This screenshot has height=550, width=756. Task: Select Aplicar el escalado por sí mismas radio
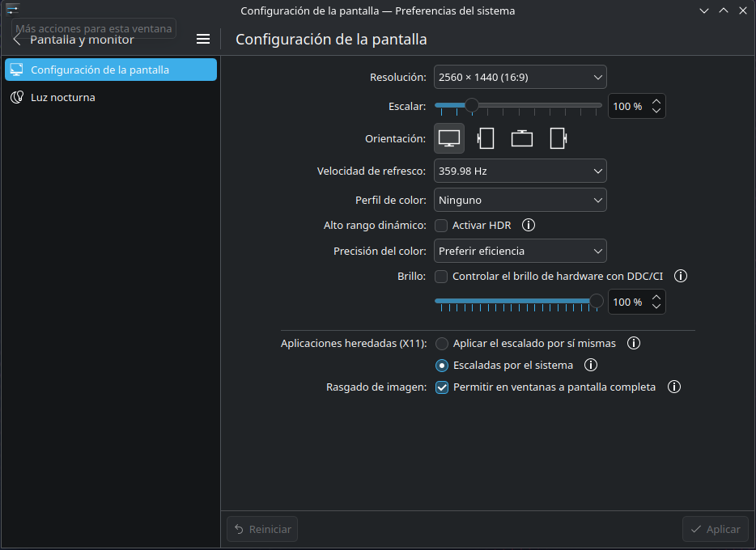click(442, 344)
